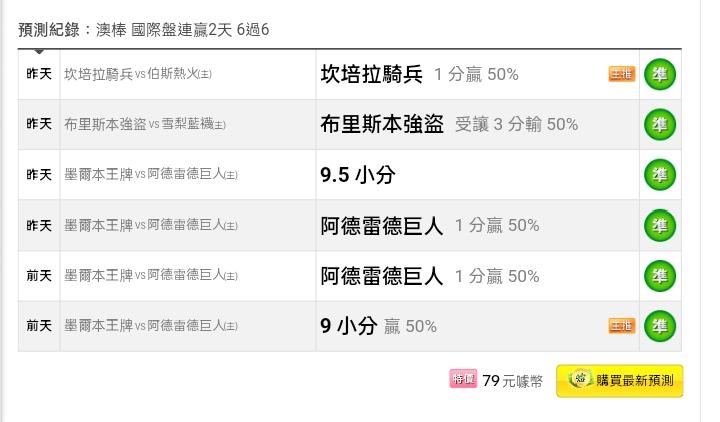Select the 布里斯本強盜 受讓 3 分輸 prediction

[x=449, y=124]
